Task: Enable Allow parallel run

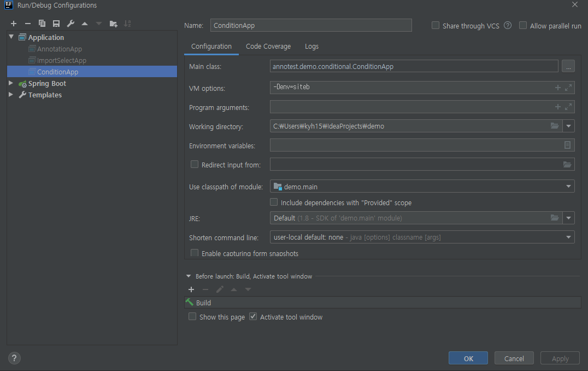Action: 523,25
